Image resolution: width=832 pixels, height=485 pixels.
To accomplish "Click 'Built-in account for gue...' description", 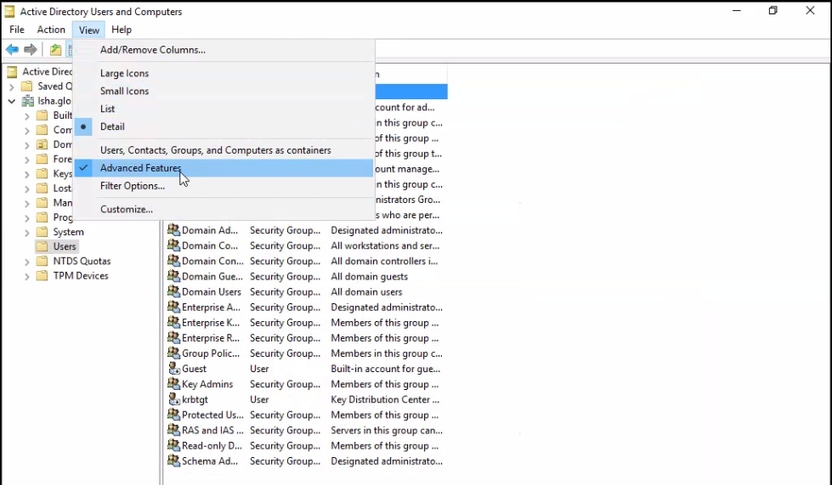I will (x=386, y=369).
